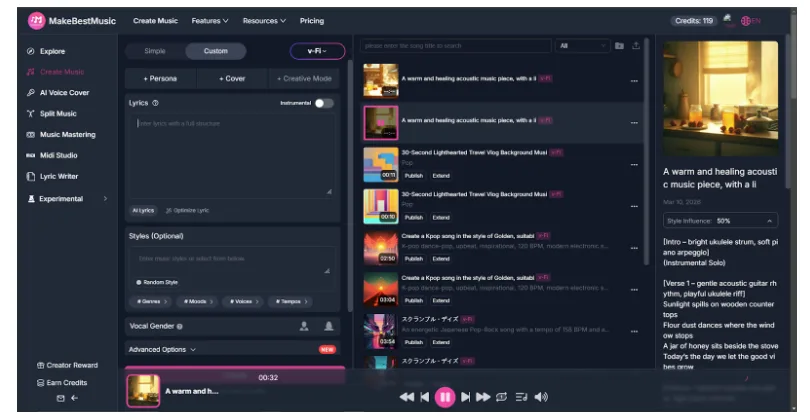Toggle repeat mode in the player

click(501, 397)
